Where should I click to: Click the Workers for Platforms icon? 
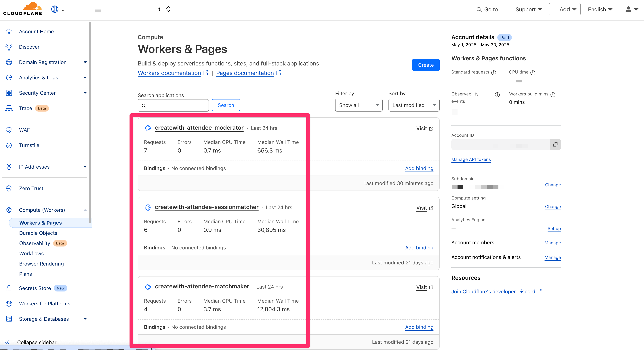click(x=9, y=303)
